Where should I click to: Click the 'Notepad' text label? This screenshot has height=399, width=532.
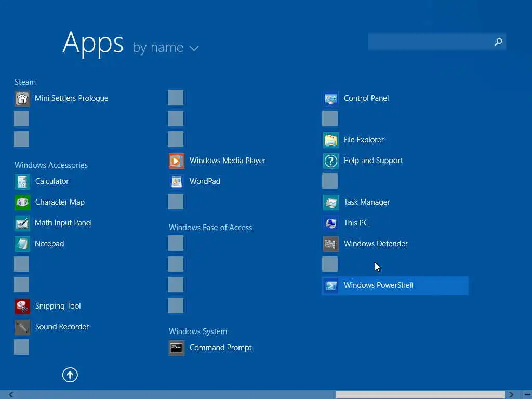pyautogui.click(x=49, y=244)
